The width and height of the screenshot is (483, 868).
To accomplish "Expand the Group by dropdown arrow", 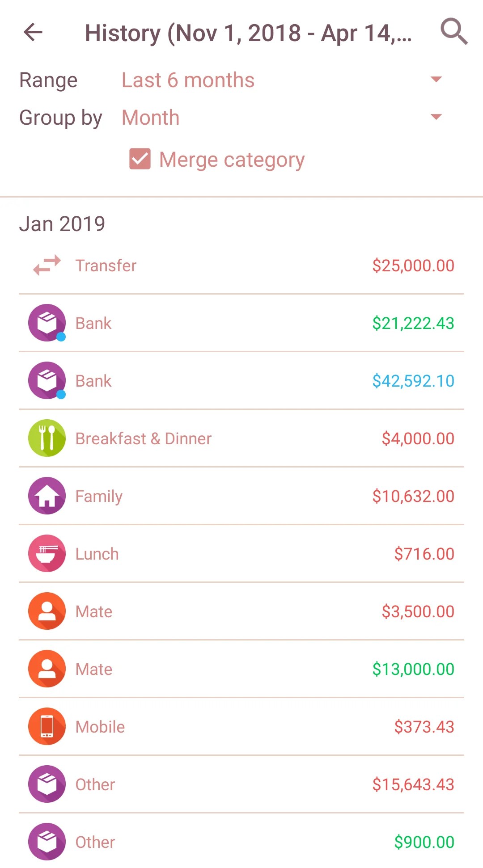I will [436, 117].
